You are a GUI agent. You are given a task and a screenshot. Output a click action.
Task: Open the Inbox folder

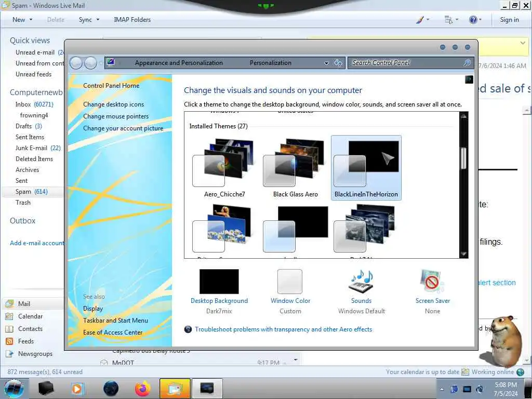[x=34, y=104]
